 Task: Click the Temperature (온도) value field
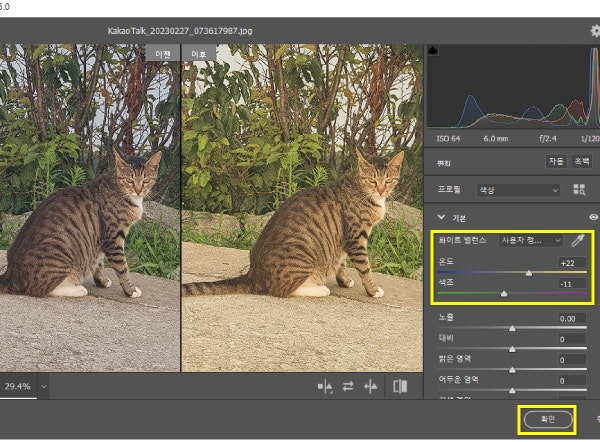click(572, 263)
